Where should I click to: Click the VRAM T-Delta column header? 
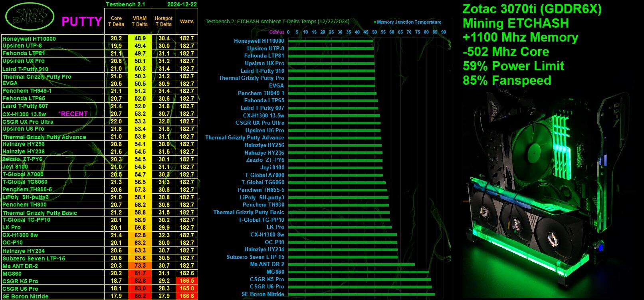point(140,21)
